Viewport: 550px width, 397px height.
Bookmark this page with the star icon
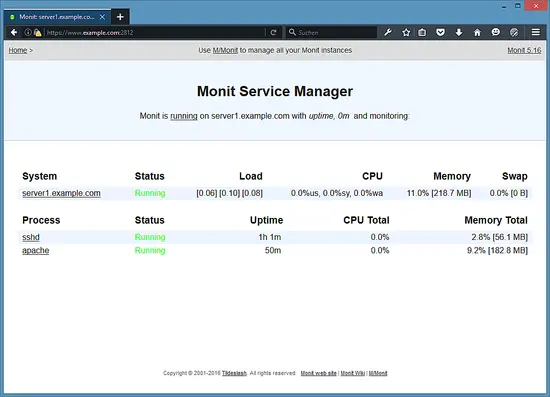(406, 33)
